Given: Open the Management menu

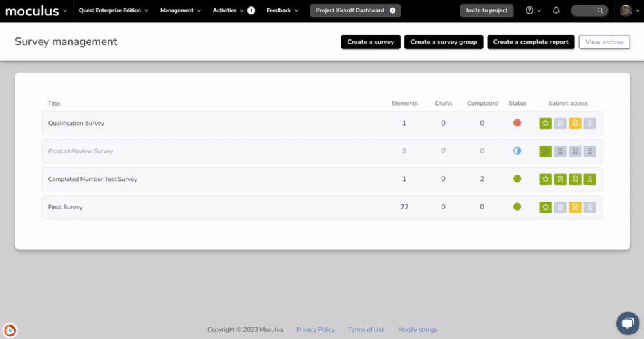Looking at the screenshot, I should click(180, 10).
